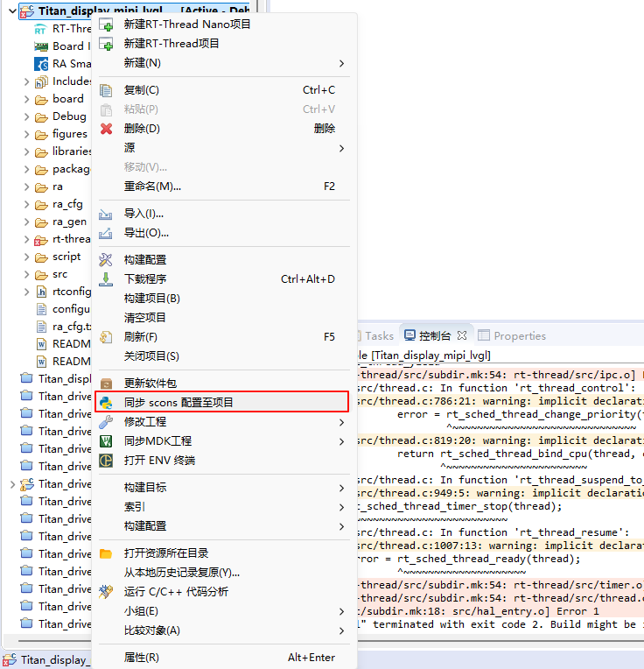Expand the libraries folder node

coord(27,151)
